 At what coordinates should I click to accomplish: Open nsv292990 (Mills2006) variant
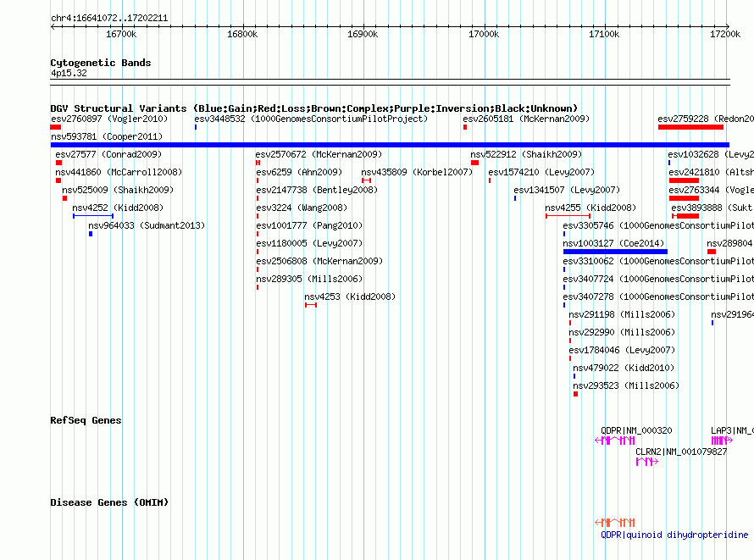click(x=622, y=332)
